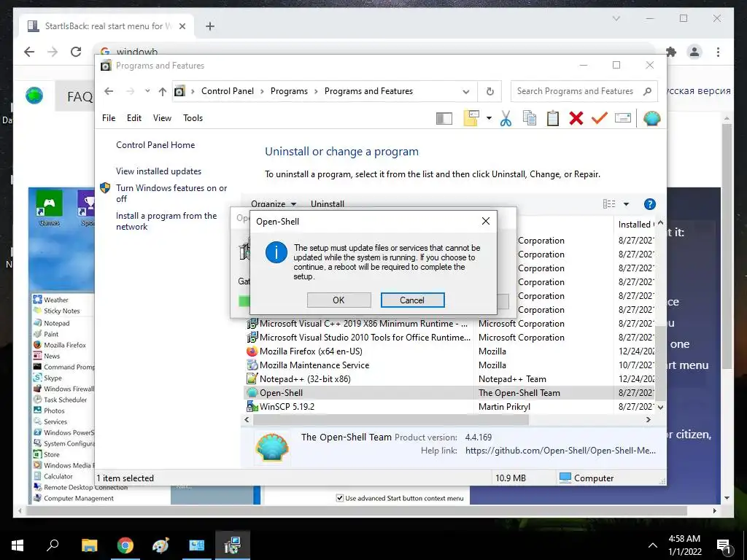The height and width of the screenshot is (560, 747).
Task: Click the Open-Shell GitHub help link
Action: click(560, 451)
